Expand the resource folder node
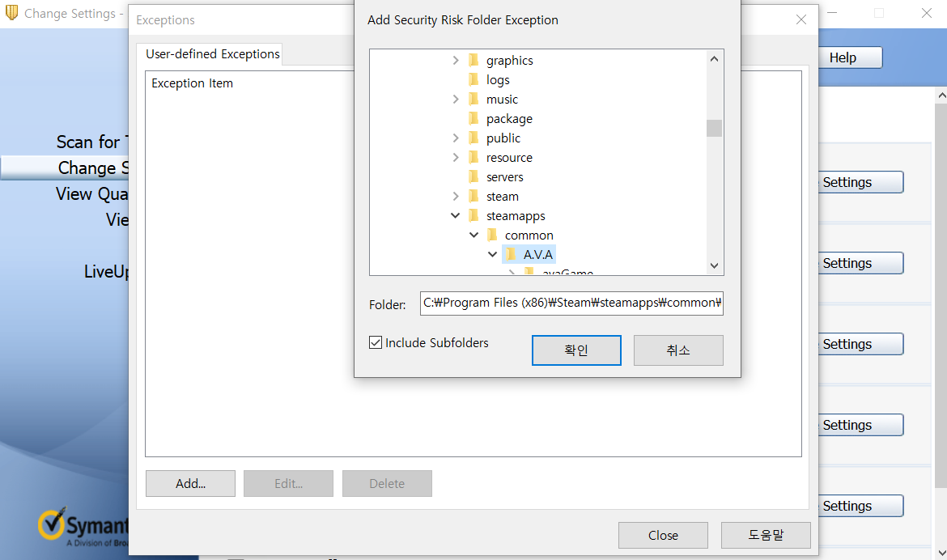 click(x=456, y=158)
